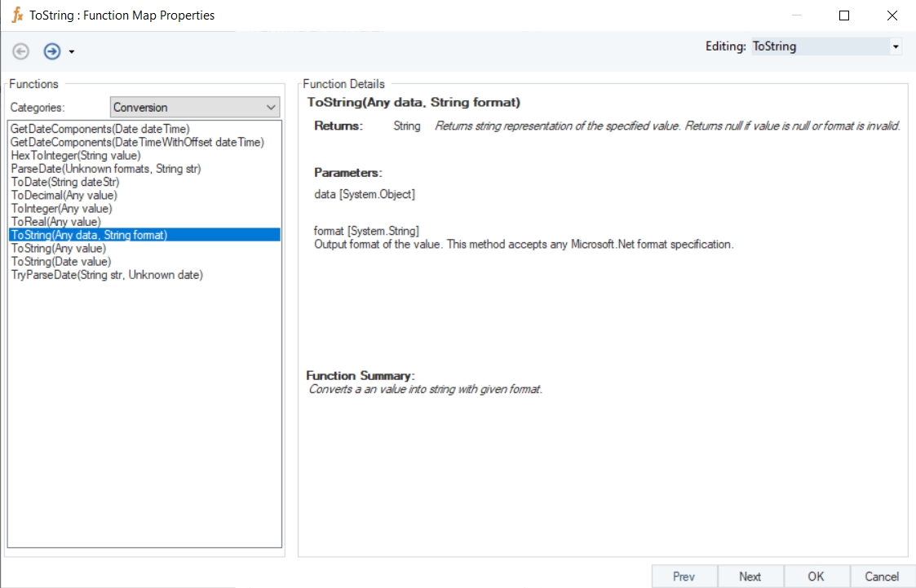
Task: Pick ToDate(String dateStr) function
Action: point(67,182)
